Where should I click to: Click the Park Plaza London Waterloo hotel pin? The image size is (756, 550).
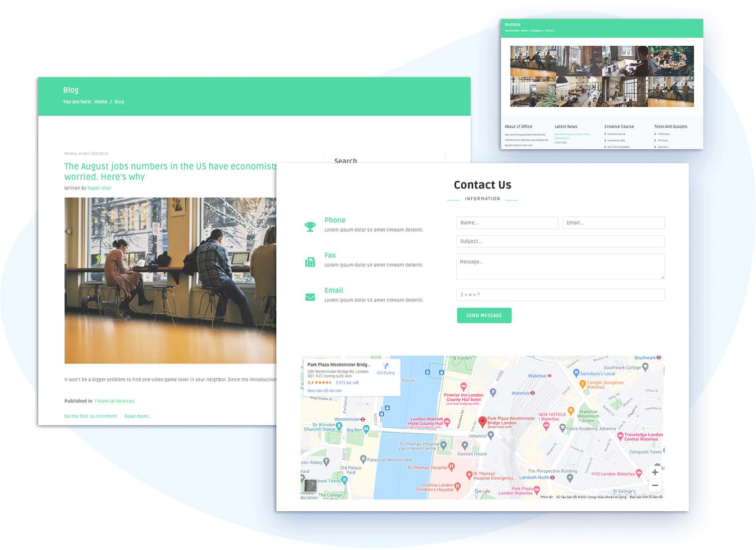(537, 490)
